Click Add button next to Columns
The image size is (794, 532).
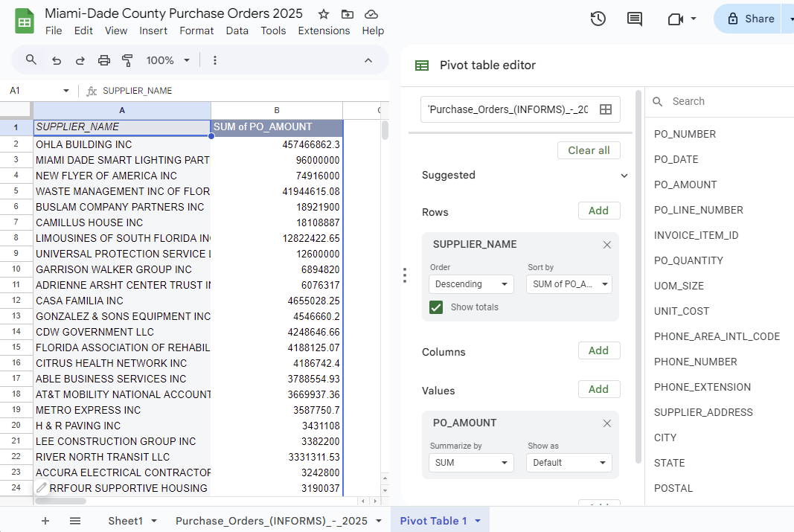coord(598,350)
